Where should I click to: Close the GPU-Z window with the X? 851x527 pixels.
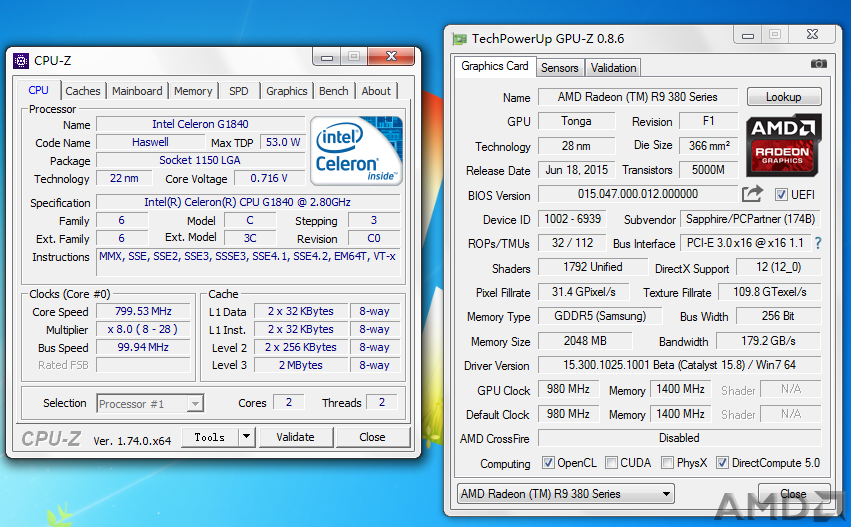(812, 35)
